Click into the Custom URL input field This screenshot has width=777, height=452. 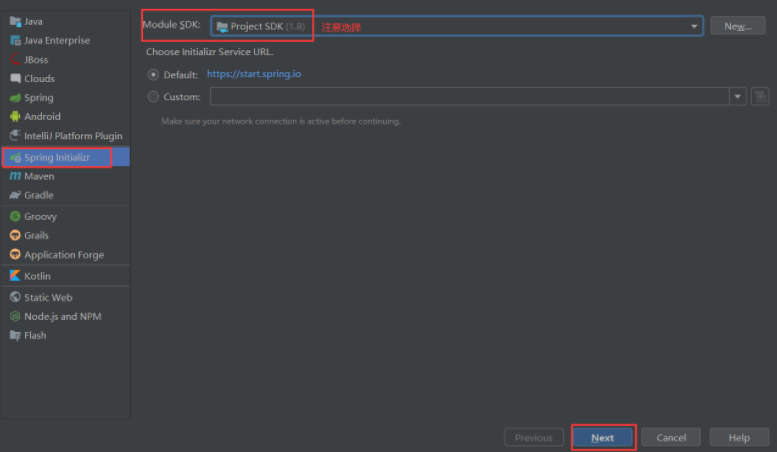coord(469,96)
